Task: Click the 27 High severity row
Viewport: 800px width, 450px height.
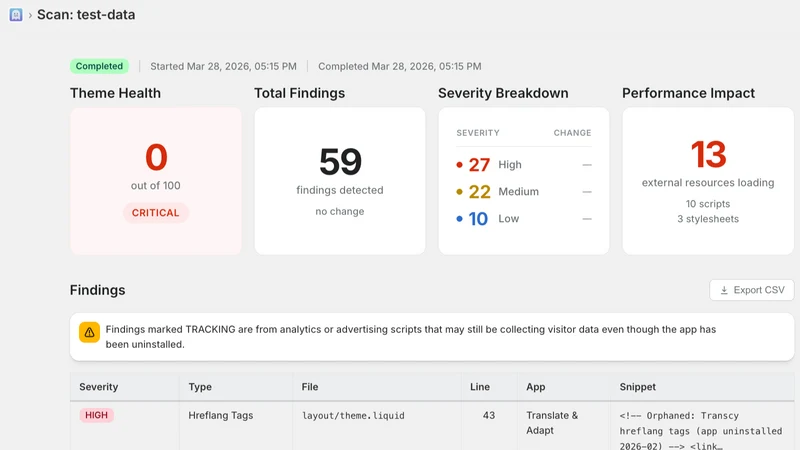Action: coord(524,165)
